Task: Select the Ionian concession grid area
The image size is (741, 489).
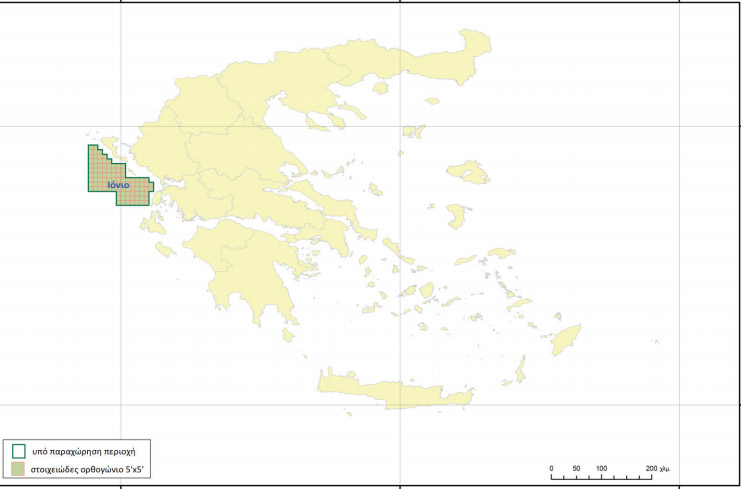Action: tap(105, 170)
